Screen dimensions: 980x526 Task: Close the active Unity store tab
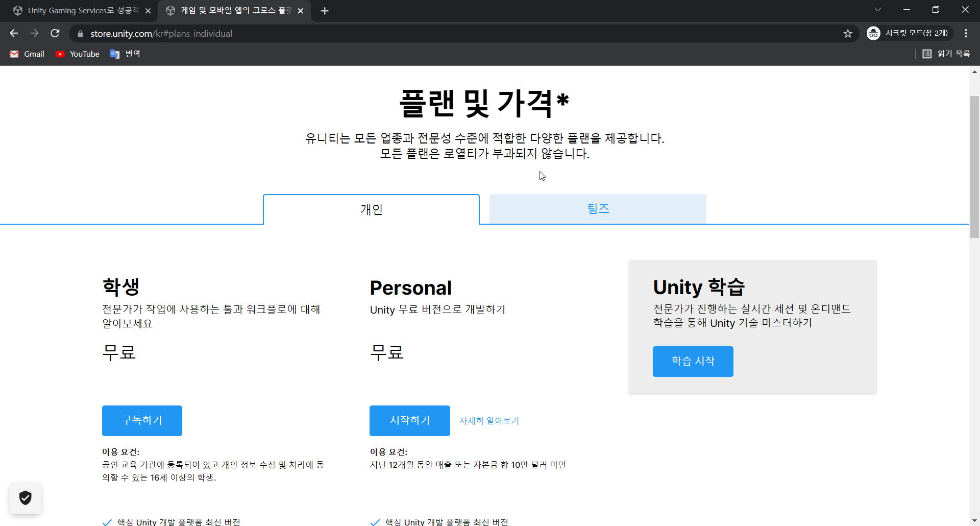(301, 11)
